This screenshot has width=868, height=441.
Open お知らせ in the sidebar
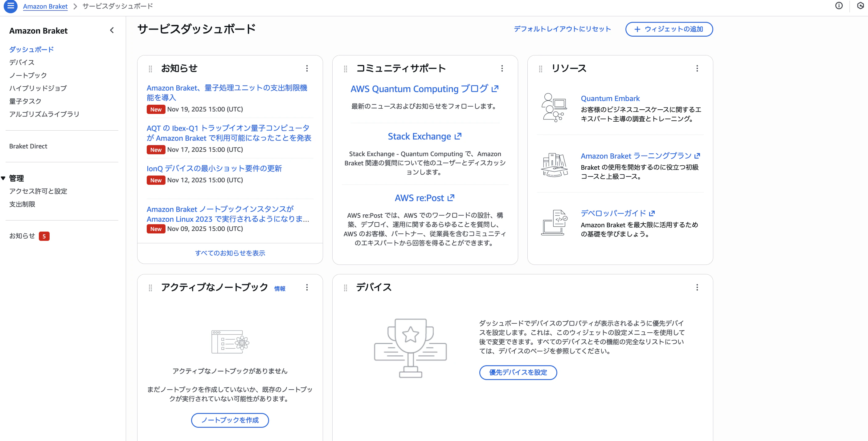[22, 236]
